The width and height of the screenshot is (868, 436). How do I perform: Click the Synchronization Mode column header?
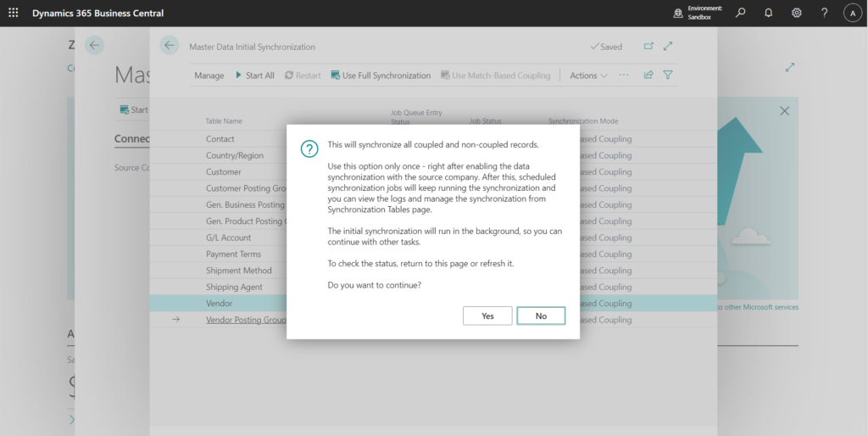pyautogui.click(x=583, y=120)
